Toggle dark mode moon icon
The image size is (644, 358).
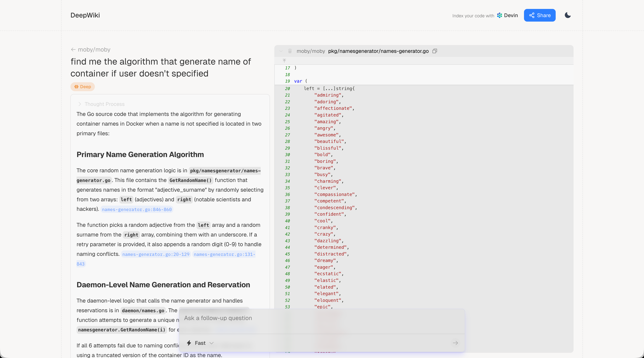click(567, 15)
